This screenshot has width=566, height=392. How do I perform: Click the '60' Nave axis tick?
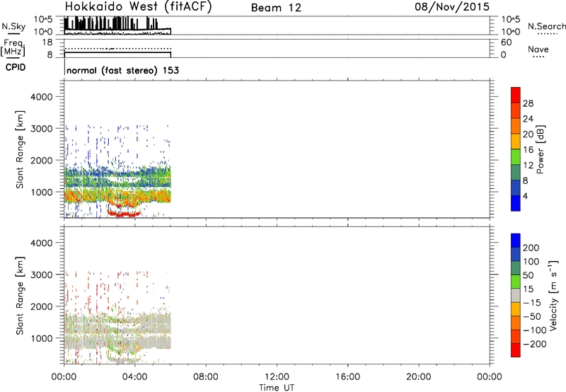507,42
